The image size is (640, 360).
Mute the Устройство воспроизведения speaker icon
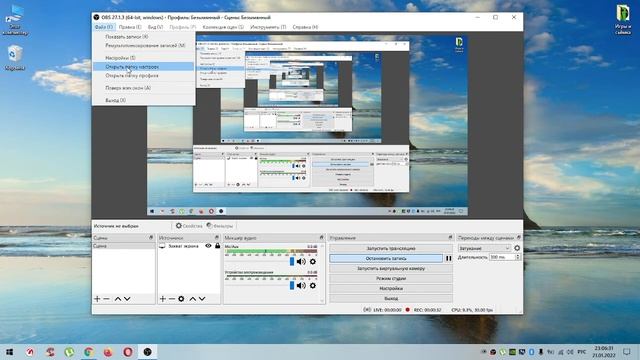(301, 286)
